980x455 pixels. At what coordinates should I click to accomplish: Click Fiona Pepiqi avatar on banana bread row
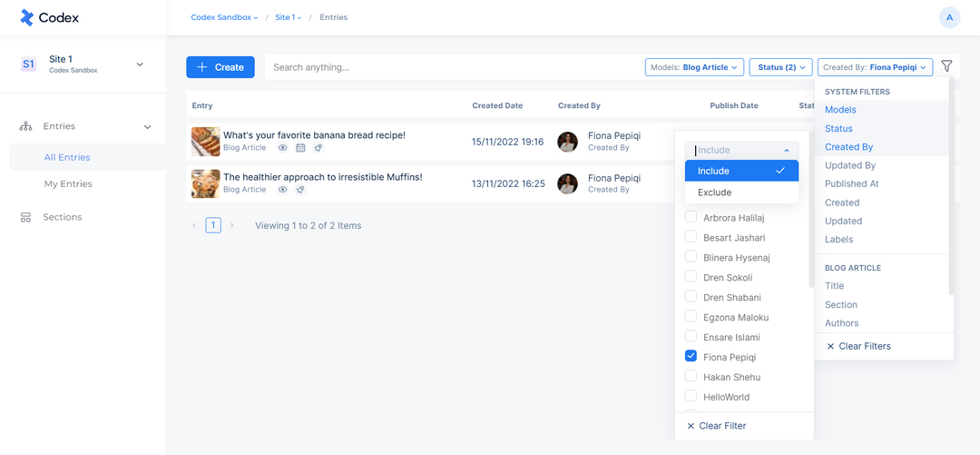pyautogui.click(x=567, y=142)
